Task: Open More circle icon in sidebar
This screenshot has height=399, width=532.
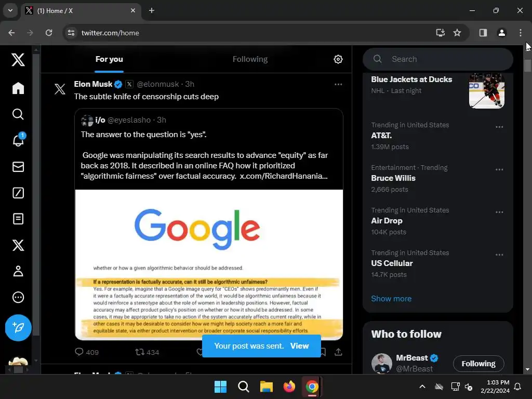Action: point(18,297)
